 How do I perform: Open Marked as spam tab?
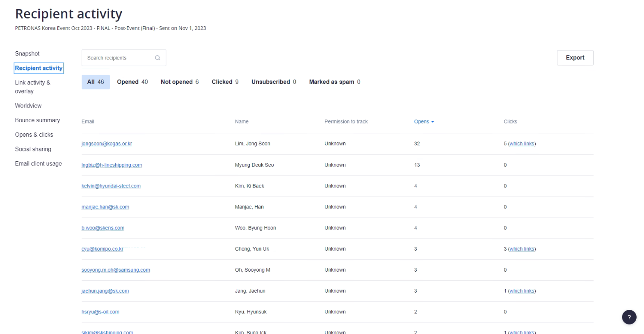(x=334, y=82)
